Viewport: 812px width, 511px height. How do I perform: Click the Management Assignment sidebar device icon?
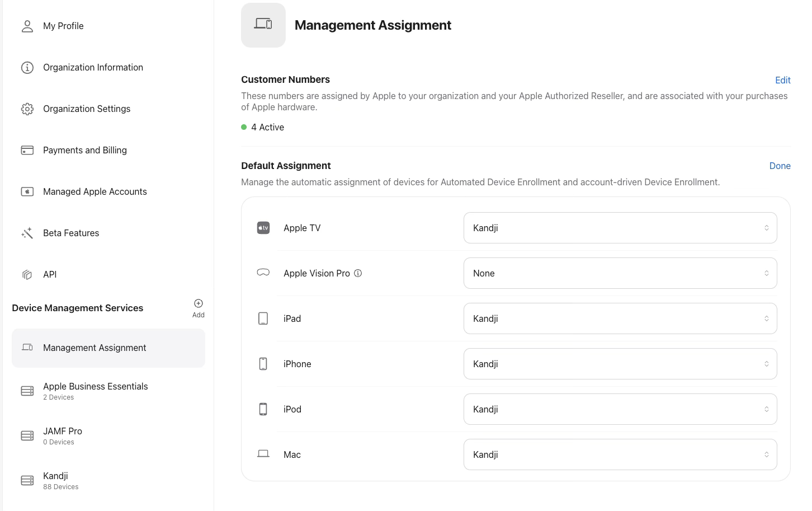point(27,348)
